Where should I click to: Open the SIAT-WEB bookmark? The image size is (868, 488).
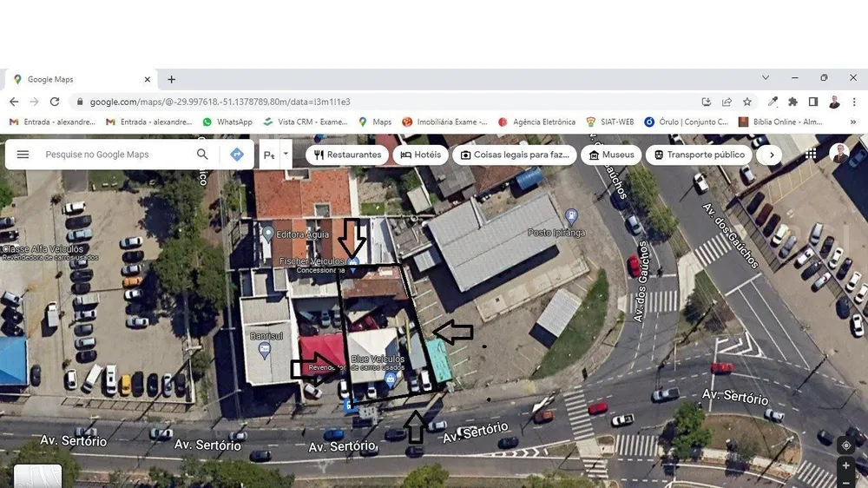point(610,122)
